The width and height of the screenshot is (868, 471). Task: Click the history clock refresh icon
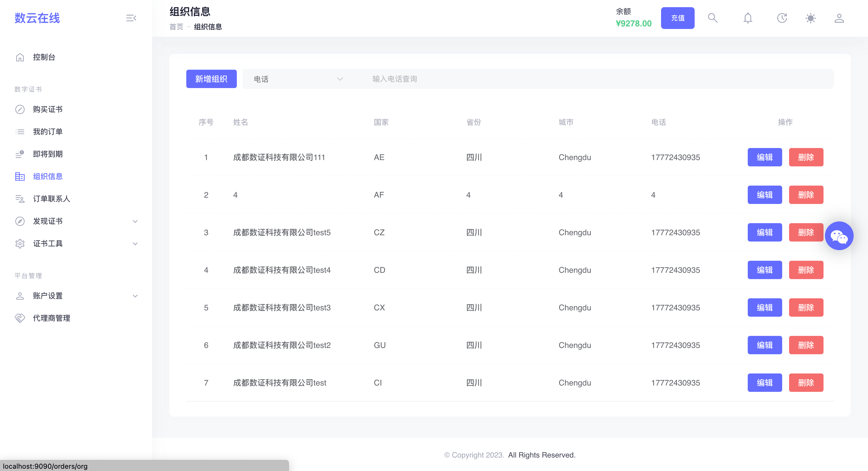tap(782, 18)
